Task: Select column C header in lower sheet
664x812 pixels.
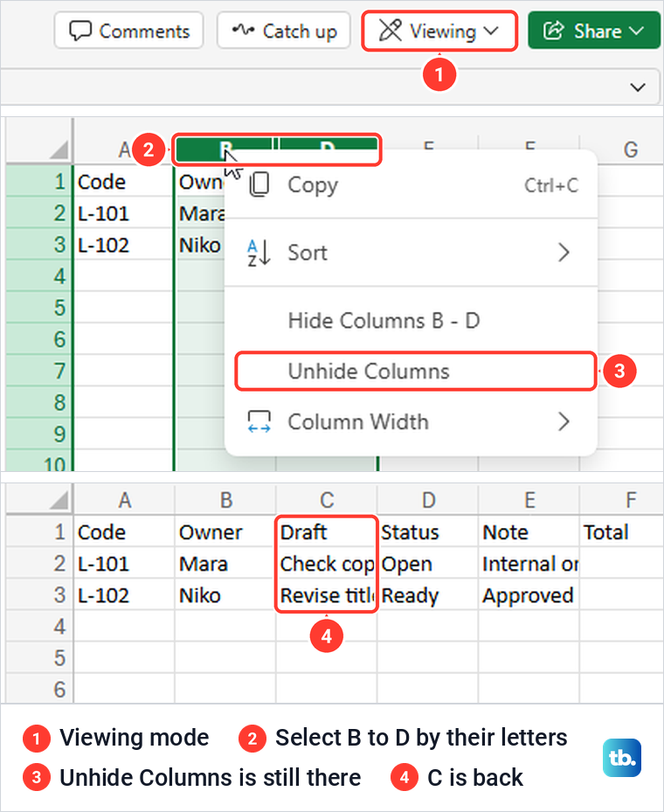Action: 327,500
